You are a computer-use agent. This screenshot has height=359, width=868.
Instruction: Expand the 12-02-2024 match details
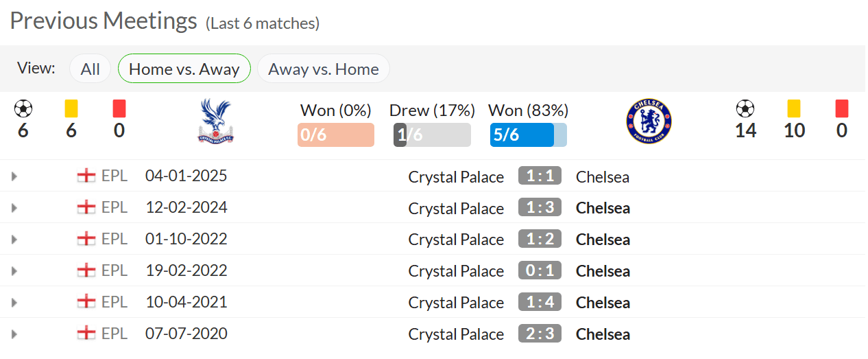pos(14,208)
